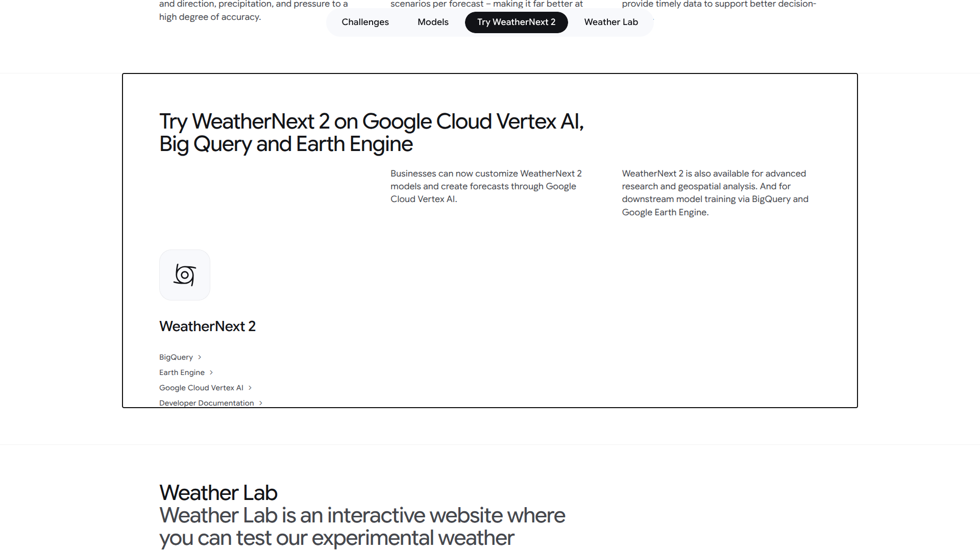
Task: Select the Challenges navigation pill
Action: (x=365, y=22)
